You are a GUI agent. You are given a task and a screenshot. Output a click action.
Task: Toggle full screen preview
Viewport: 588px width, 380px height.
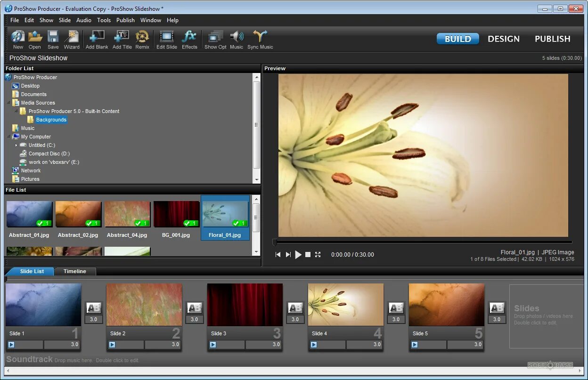tap(318, 254)
